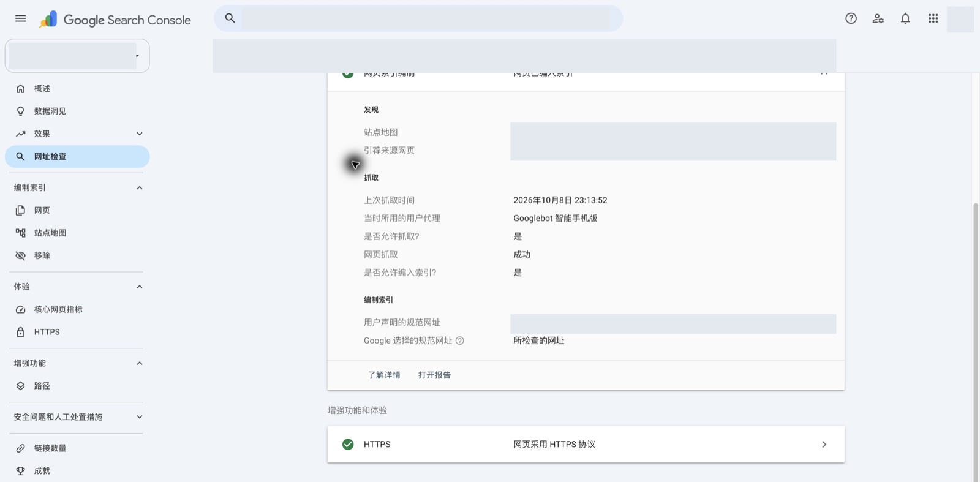The width and height of the screenshot is (980, 482).
Task: Select 网址检查 in sidebar
Action: point(77,157)
